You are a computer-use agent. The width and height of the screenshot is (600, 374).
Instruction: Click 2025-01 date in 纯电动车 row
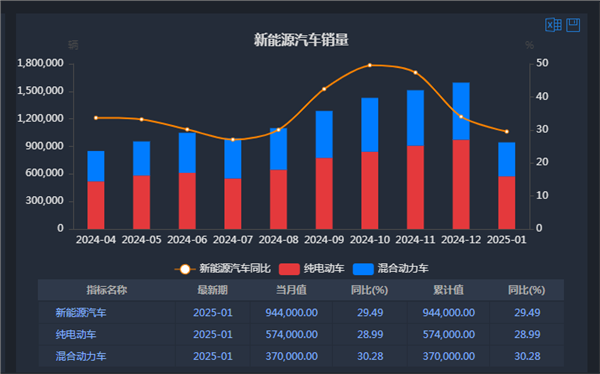click(213, 335)
